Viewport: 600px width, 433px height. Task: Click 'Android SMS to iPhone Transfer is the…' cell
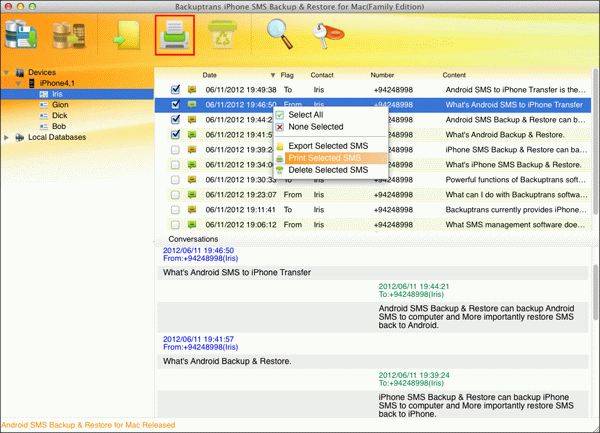(x=515, y=90)
